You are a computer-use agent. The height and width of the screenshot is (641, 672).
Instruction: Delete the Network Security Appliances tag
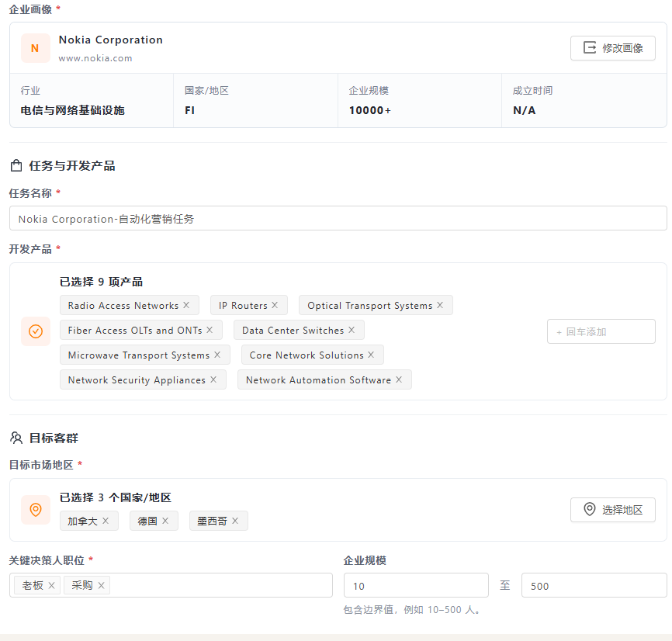point(213,379)
